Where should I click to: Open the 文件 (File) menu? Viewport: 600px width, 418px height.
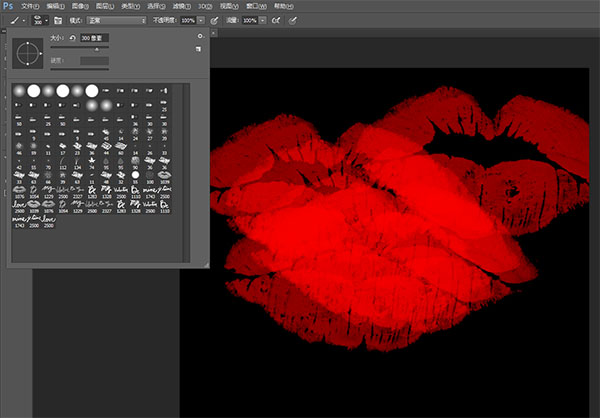[x=29, y=5]
